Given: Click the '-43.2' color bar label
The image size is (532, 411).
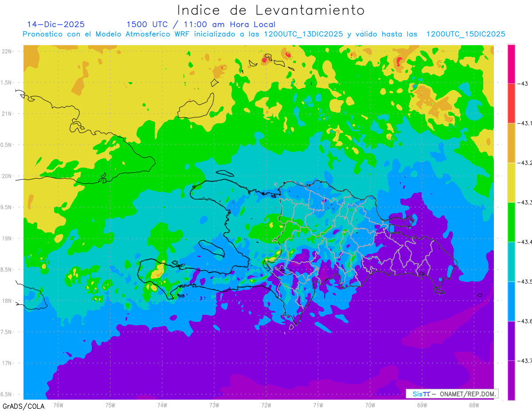Looking at the screenshot, I should [x=525, y=163].
